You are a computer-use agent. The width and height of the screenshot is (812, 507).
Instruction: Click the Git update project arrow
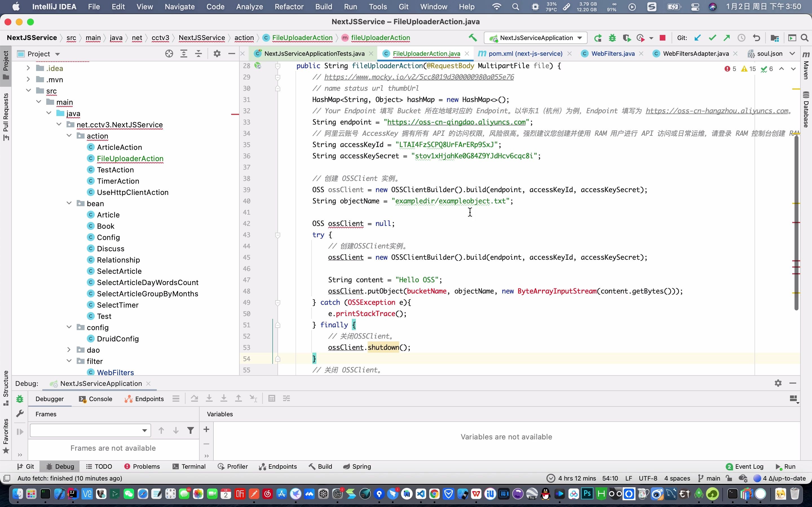[x=697, y=38]
